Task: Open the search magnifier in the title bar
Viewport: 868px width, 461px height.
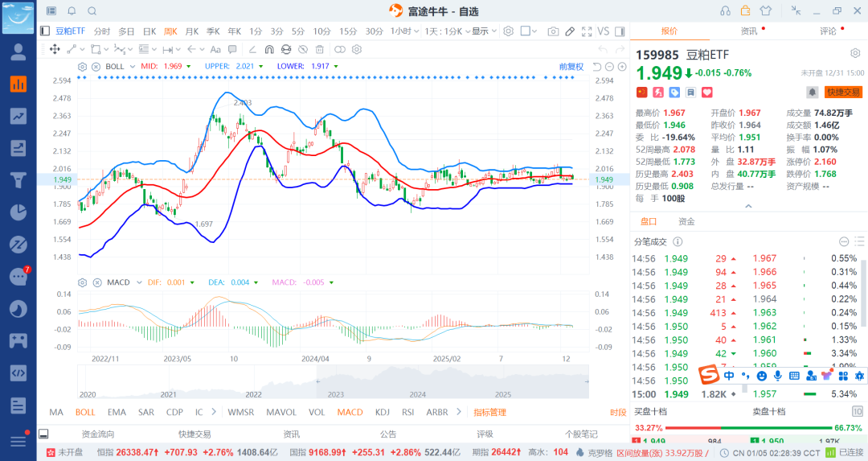Action: click(92, 10)
